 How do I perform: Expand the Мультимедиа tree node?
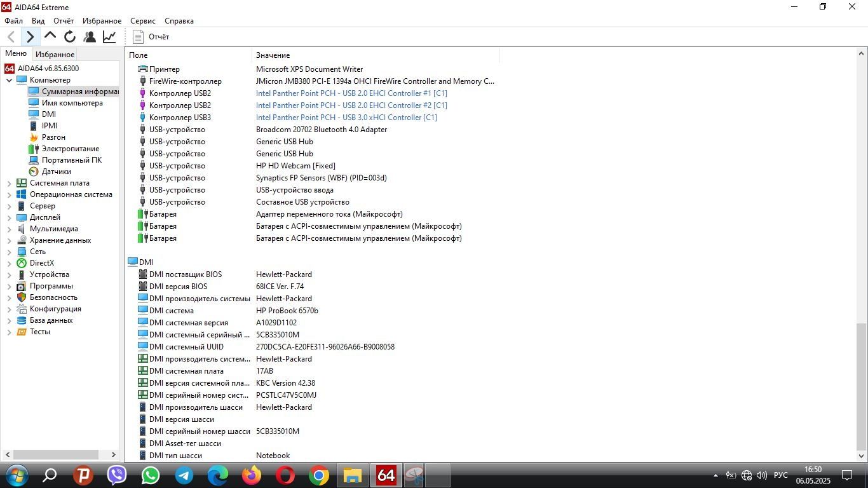(x=10, y=229)
